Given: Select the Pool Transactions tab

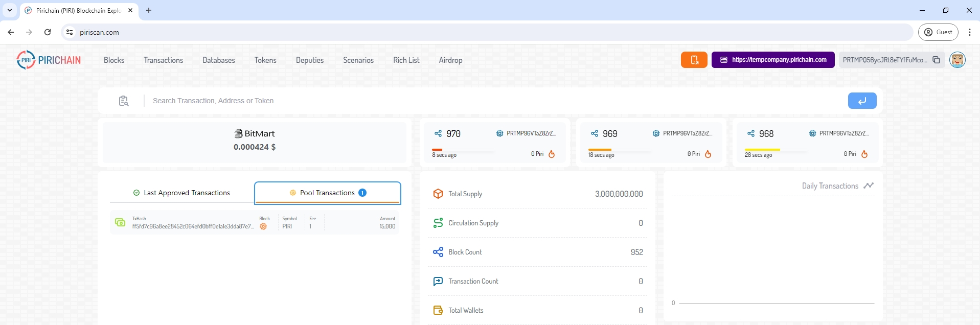Looking at the screenshot, I should point(328,193).
